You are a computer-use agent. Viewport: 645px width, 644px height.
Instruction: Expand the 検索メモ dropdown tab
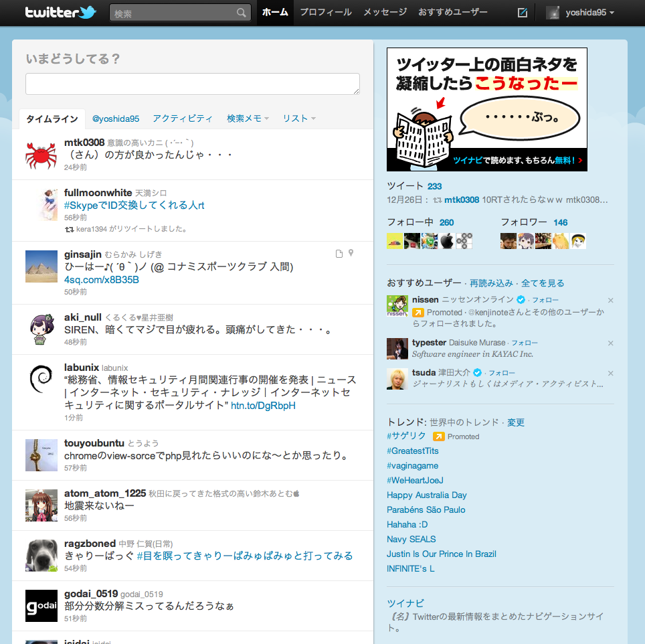[248, 118]
